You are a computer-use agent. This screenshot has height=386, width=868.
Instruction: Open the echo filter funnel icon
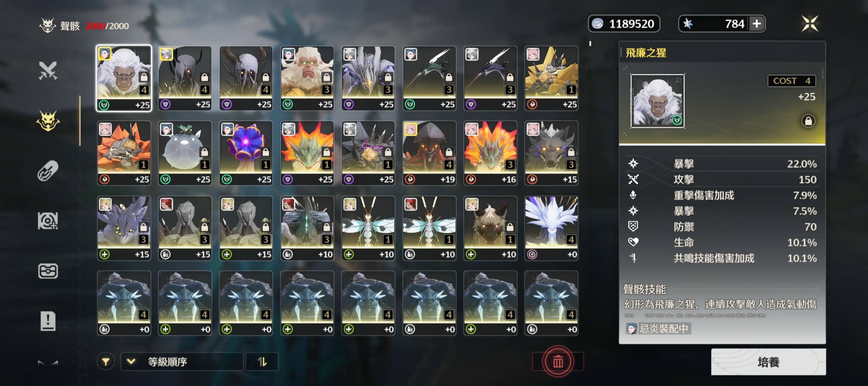[105, 362]
